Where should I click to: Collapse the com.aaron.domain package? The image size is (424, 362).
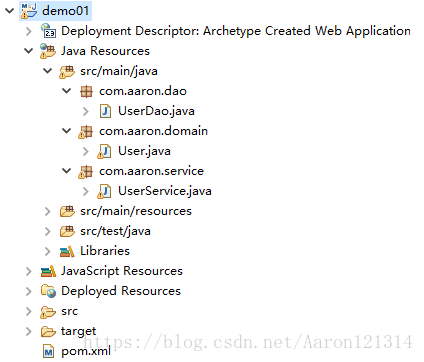pyautogui.click(x=67, y=131)
